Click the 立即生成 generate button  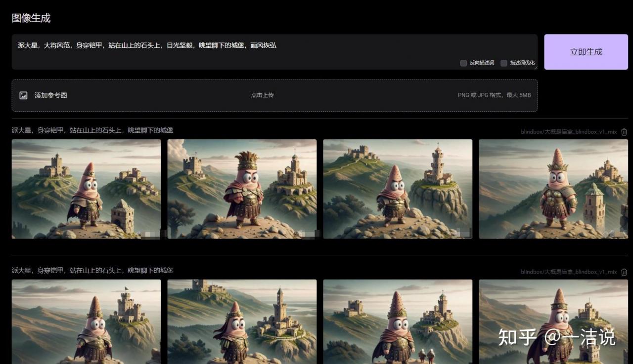(586, 52)
